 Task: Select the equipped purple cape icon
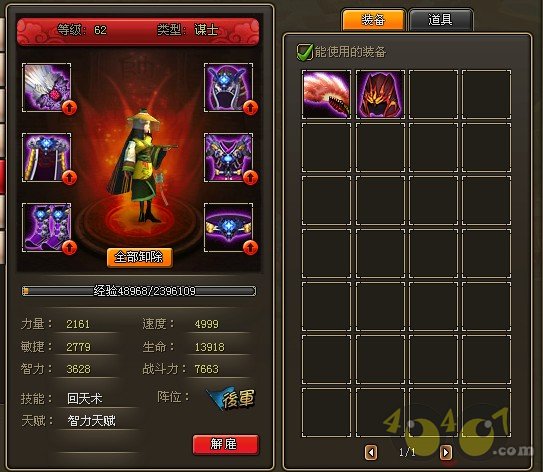[46, 158]
